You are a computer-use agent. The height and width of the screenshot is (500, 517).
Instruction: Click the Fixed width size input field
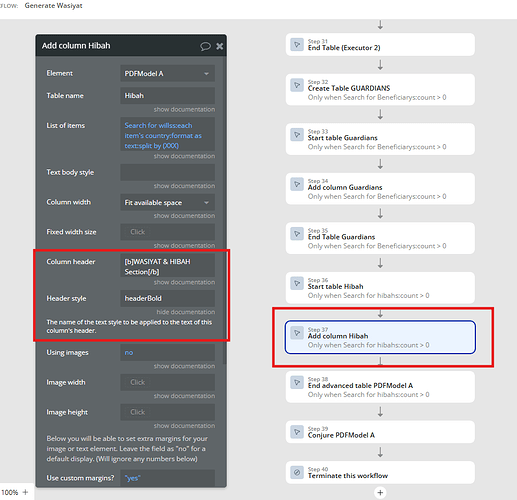(x=167, y=232)
